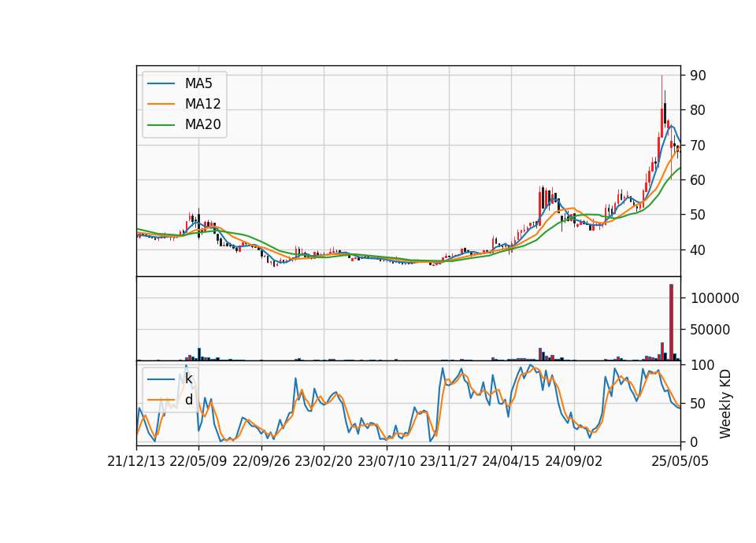Screen dimensions: 756x543
Task: Click the 22/09/26 date label
Action: point(261,461)
